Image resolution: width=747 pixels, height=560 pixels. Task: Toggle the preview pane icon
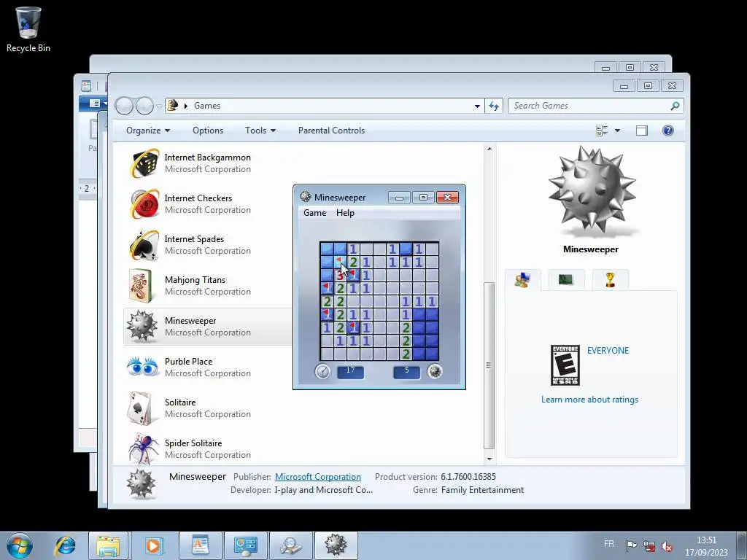tap(642, 131)
